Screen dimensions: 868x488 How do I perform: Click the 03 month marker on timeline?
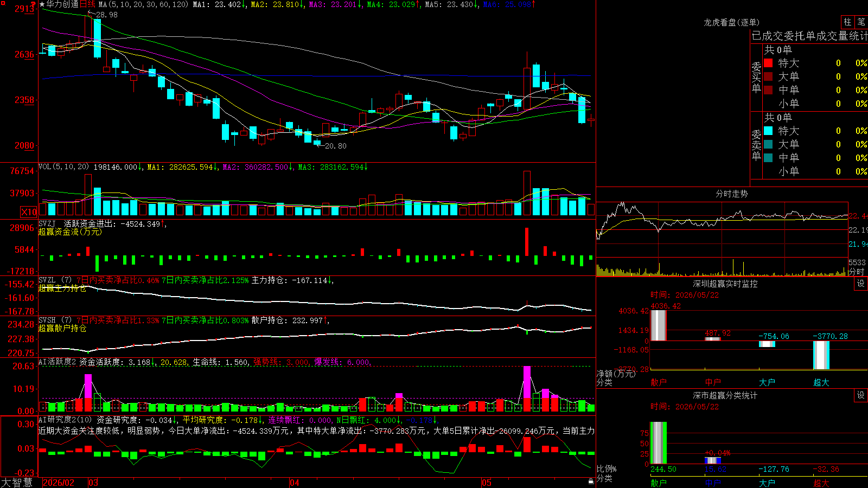[93, 483]
